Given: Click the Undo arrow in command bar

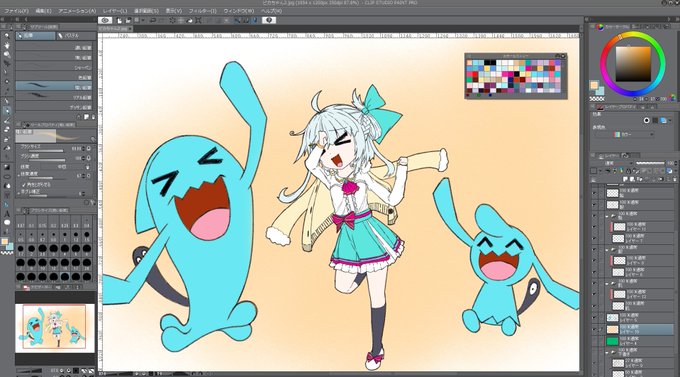Looking at the screenshot, I should coord(153,20).
